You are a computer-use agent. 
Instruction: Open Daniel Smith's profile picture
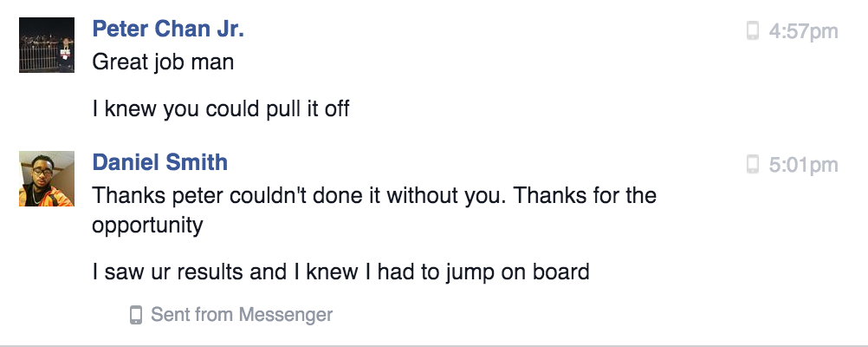pyautogui.click(x=47, y=179)
